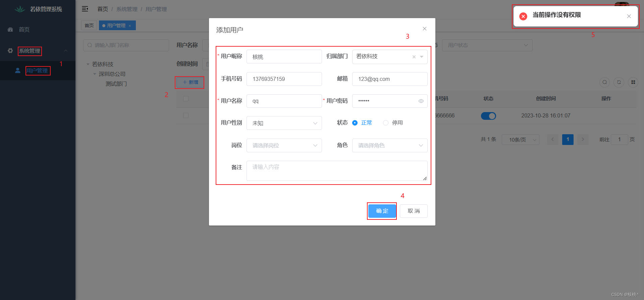Toggle the user status switch in table row
The width and height of the screenshot is (644, 300).
[x=488, y=116]
